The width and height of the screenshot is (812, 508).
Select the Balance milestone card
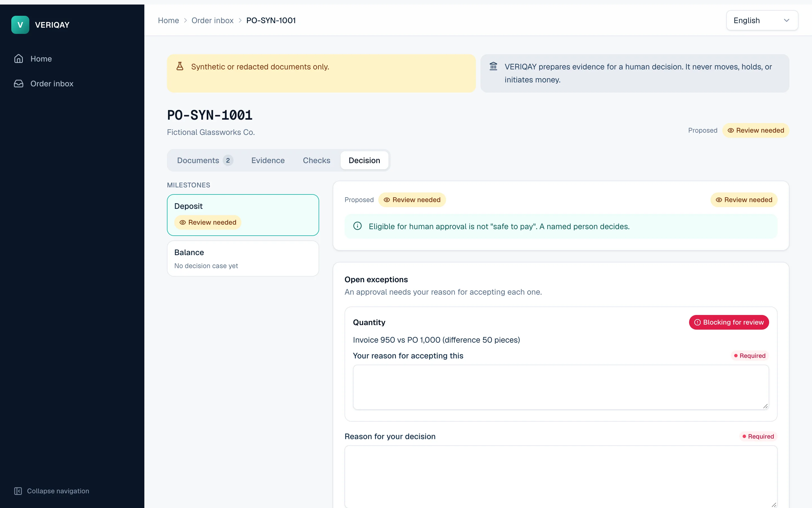(x=243, y=258)
